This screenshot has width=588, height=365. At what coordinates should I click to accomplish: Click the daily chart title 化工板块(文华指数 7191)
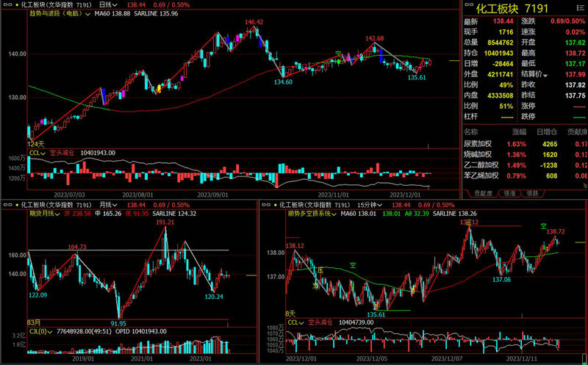coord(57,5)
